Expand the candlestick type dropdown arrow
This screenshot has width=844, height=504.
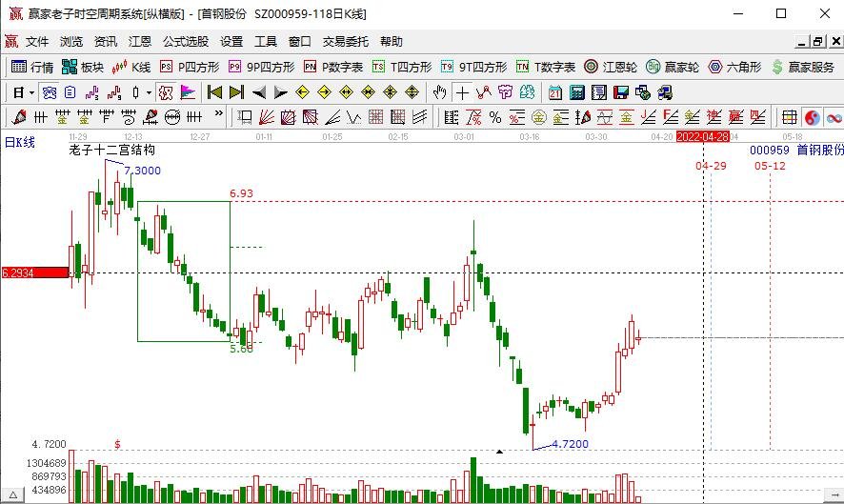[150, 93]
